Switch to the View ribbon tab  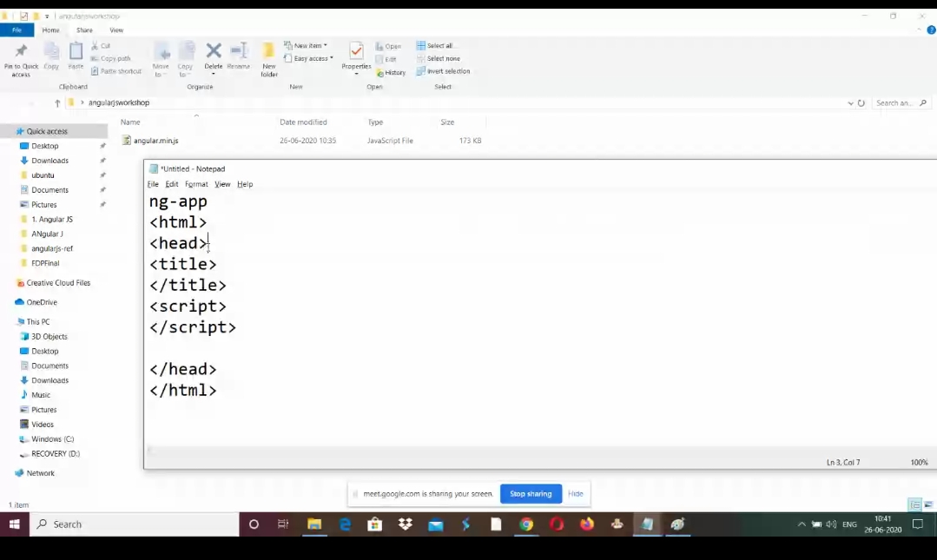(x=116, y=30)
